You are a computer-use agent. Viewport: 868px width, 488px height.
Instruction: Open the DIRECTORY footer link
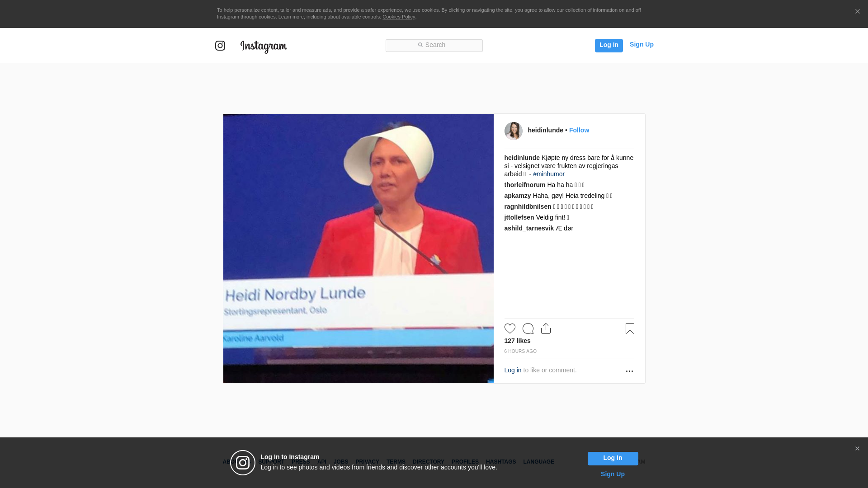(429, 462)
